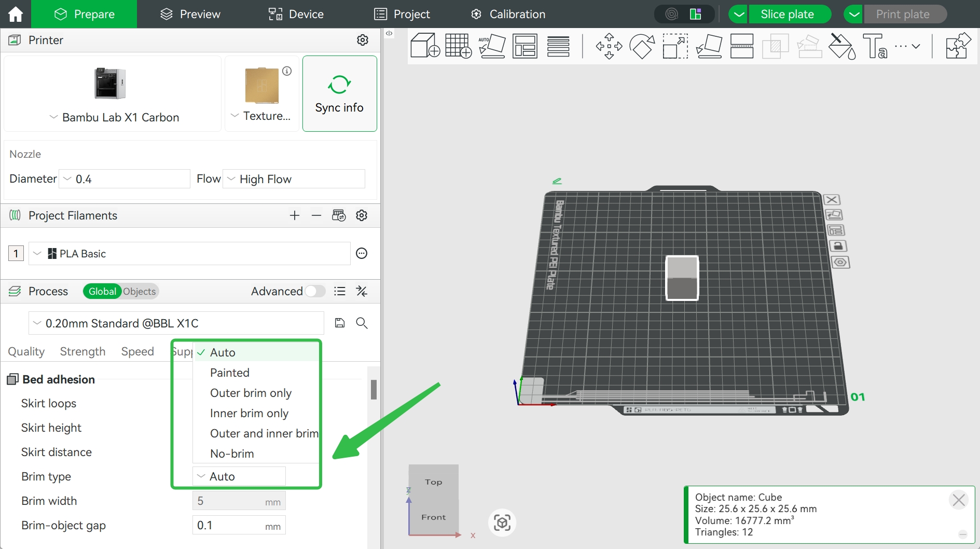
Task: Switch to the Project tab
Action: tap(402, 14)
